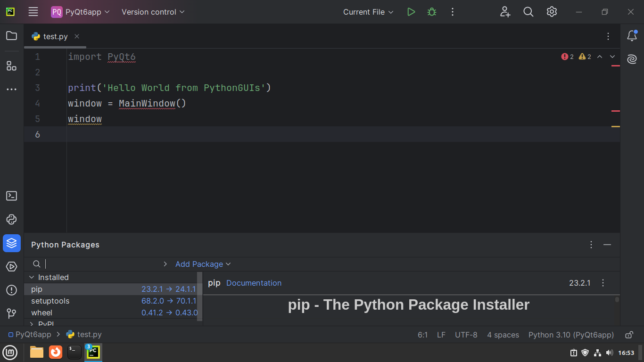Open Linux Mint start menu
Image resolution: width=644 pixels, height=362 pixels.
tap(10, 352)
